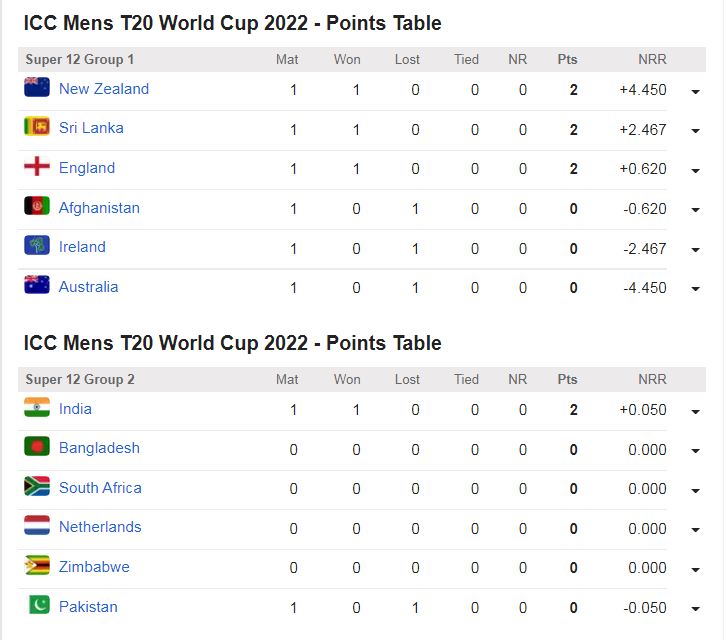Click the Super 12 Group 1 header
The image size is (724, 640).
point(80,60)
